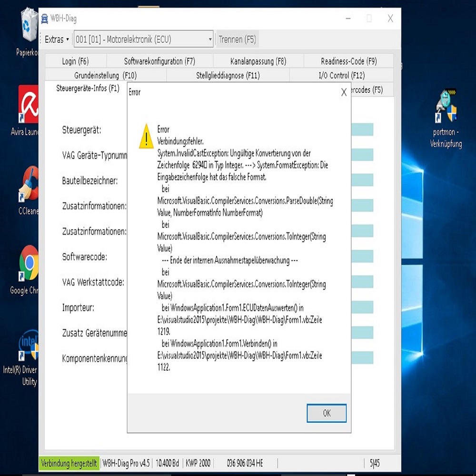Click OK in the Error dialog
The height and width of the screenshot is (476, 476).
[327, 413]
